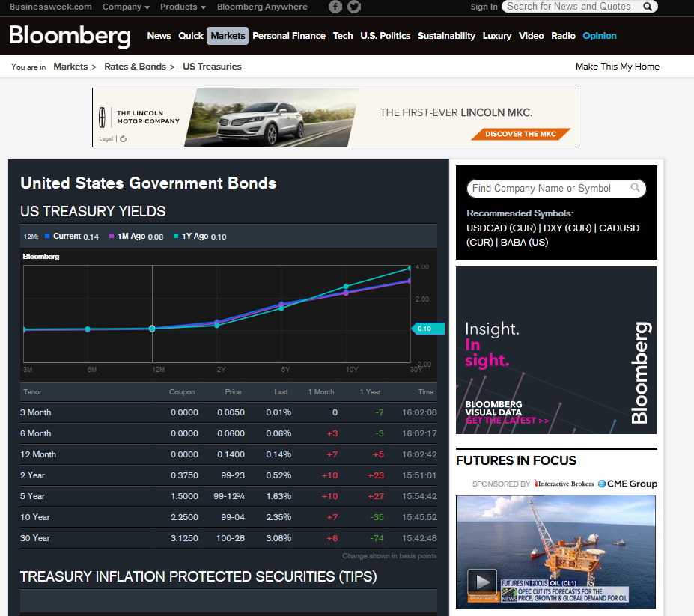Select the 5 Year tenor row
This screenshot has width=694, height=616.
(x=228, y=496)
